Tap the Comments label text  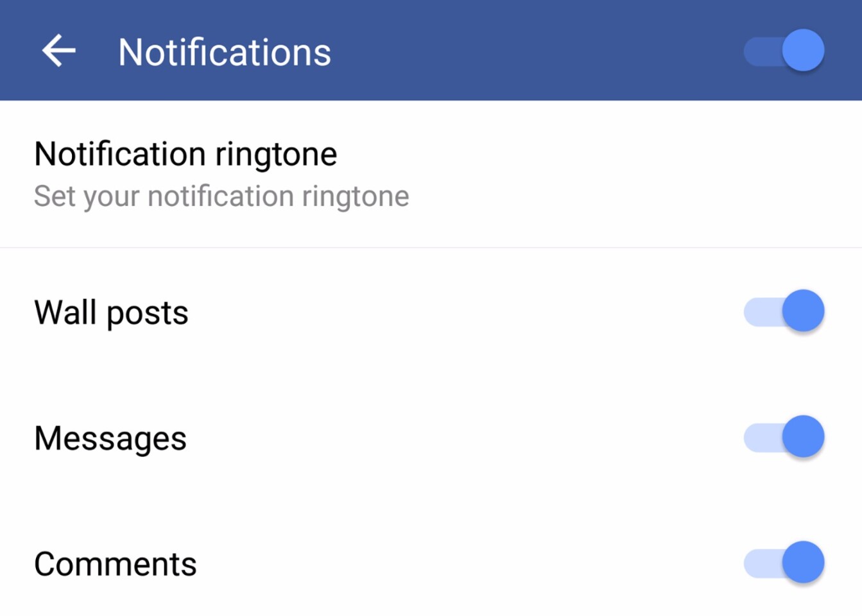pyautogui.click(x=116, y=565)
